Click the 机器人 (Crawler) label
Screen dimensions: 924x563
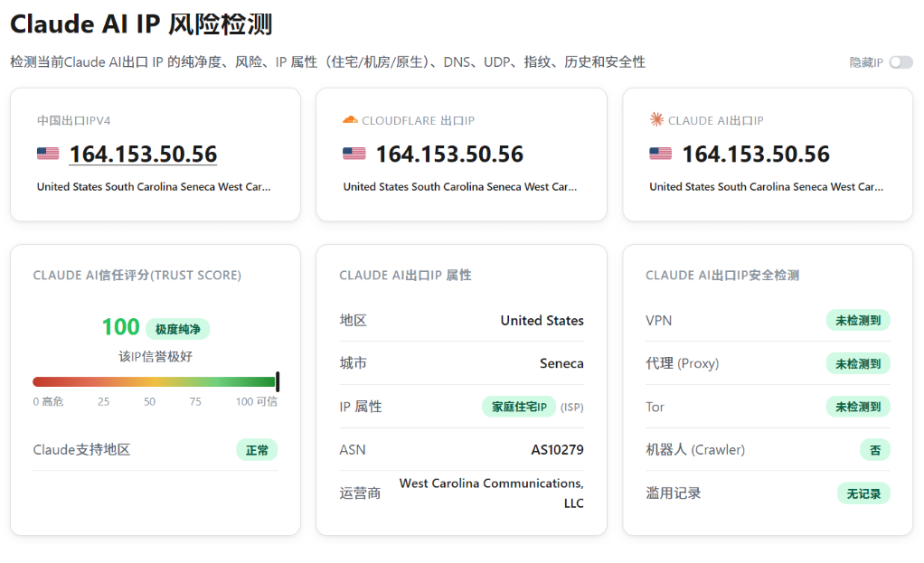point(695,450)
